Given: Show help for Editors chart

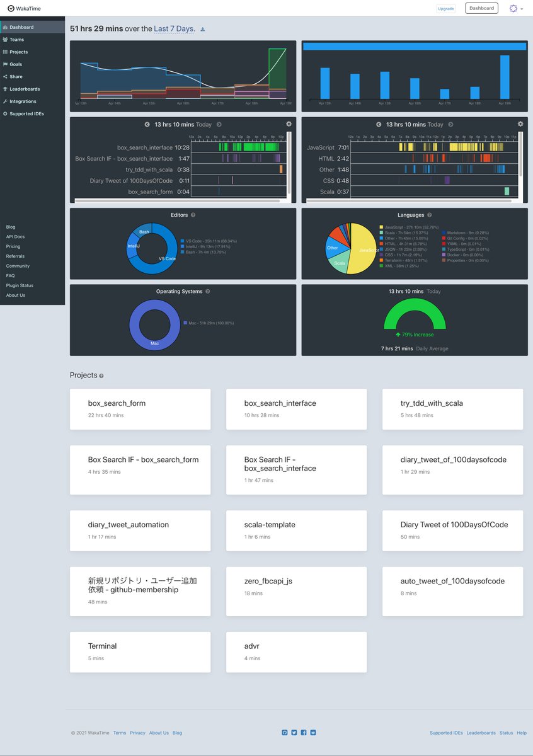Looking at the screenshot, I should [193, 215].
